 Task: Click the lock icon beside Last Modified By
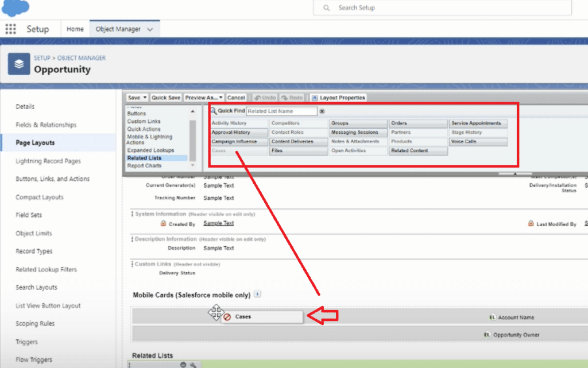pyautogui.click(x=531, y=223)
